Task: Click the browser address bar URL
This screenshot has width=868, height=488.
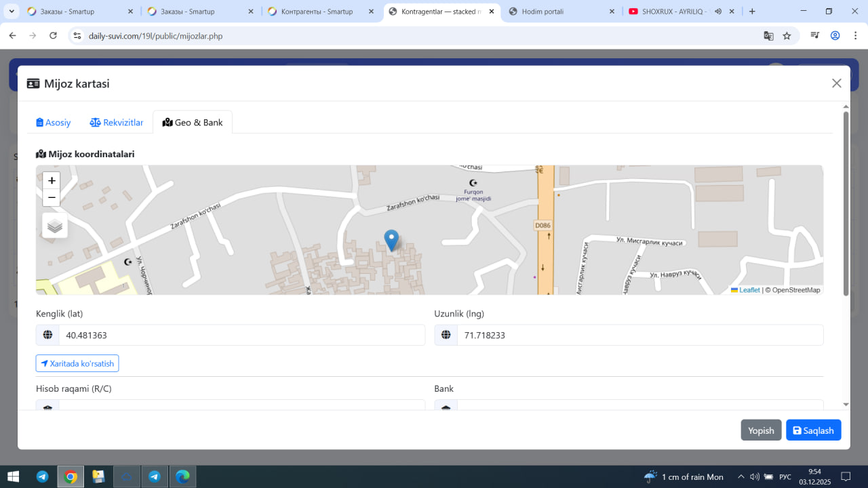Action: tap(155, 36)
